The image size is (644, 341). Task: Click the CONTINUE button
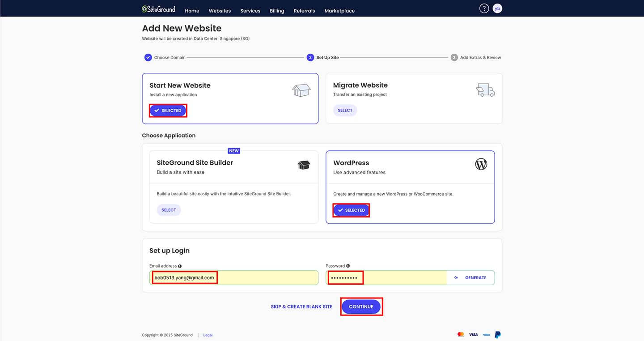pos(361,307)
